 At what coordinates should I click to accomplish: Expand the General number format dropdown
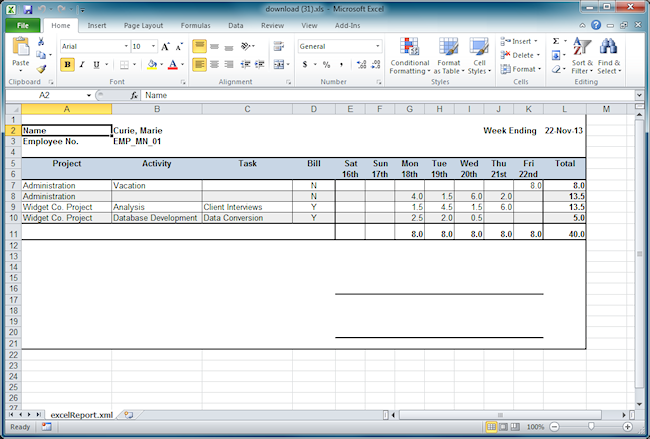(377, 46)
